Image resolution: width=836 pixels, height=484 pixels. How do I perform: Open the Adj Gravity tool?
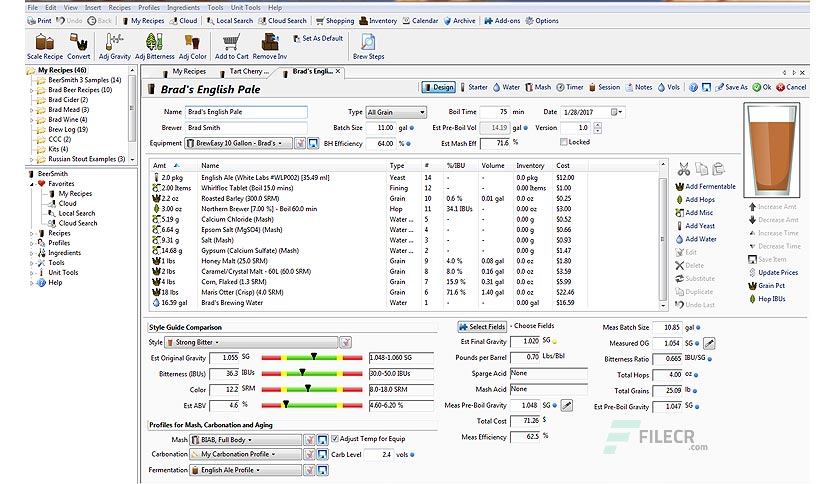(115, 46)
